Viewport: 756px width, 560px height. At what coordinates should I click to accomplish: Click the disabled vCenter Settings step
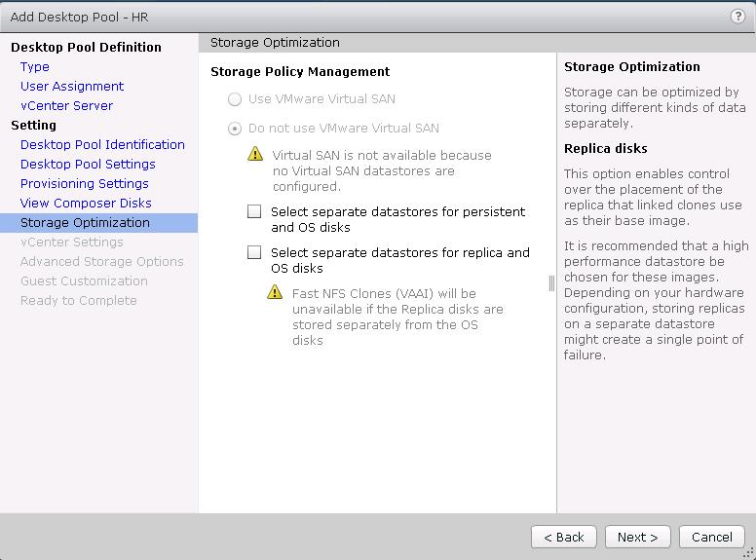(72, 243)
